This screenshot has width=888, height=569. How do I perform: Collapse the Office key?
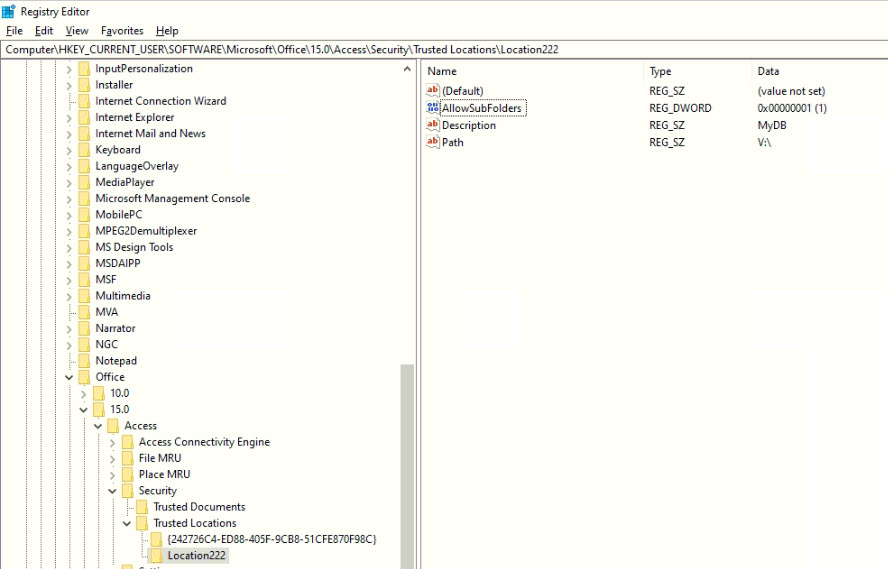coord(69,377)
